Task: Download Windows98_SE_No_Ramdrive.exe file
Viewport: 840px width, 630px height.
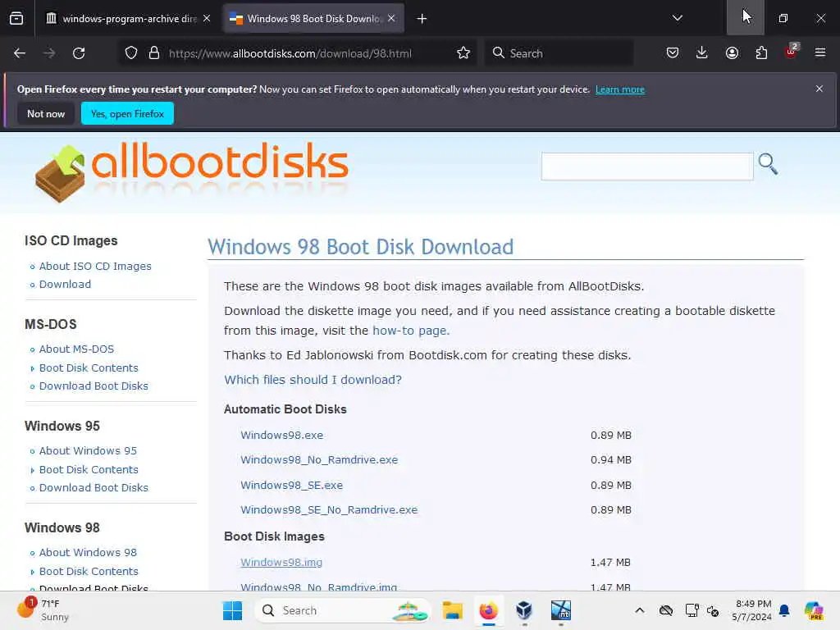Action: click(x=329, y=510)
